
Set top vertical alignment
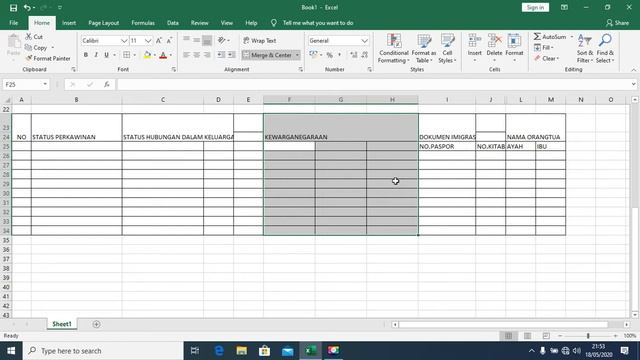tap(186, 40)
